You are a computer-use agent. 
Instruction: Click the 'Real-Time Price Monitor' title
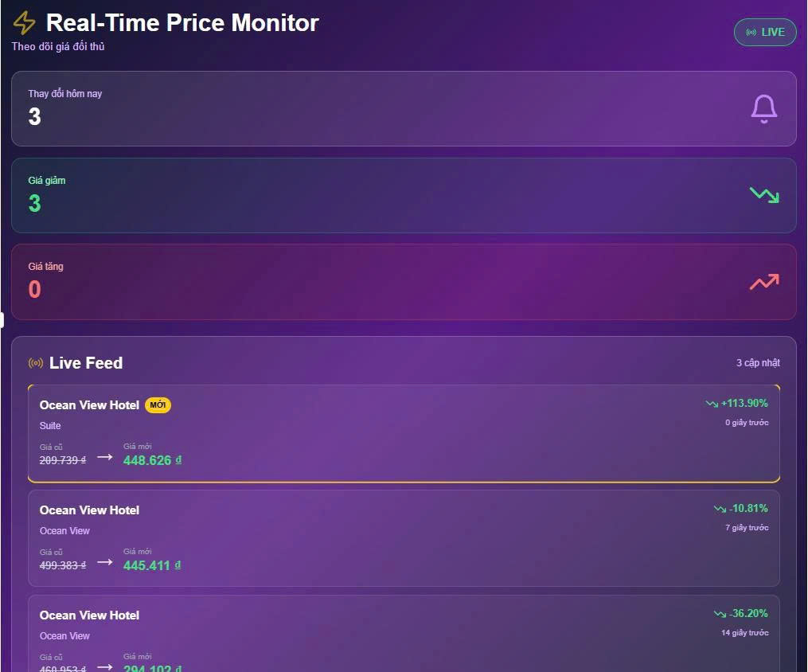[x=182, y=23]
